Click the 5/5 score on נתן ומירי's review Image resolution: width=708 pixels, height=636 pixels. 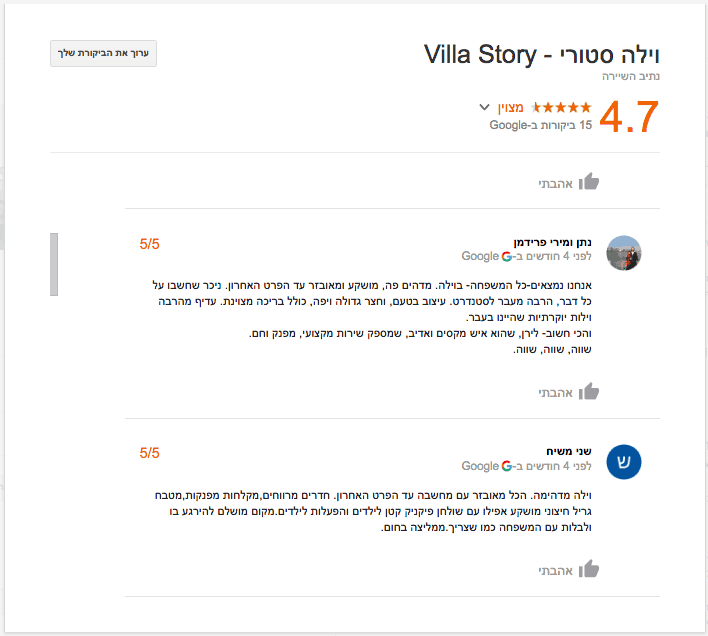(x=150, y=243)
